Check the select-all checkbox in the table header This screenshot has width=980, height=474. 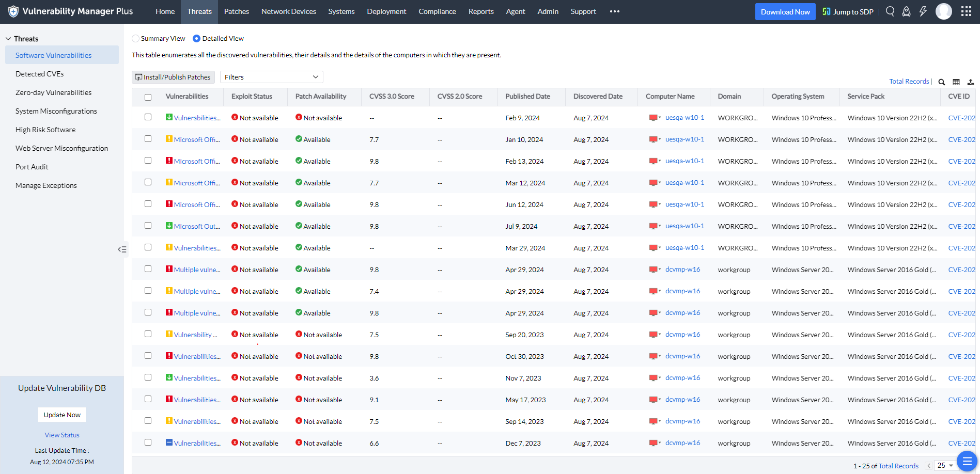tap(148, 97)
